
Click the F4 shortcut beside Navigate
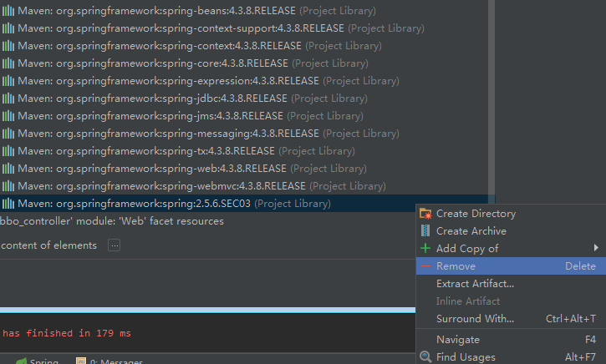point(590,340)
